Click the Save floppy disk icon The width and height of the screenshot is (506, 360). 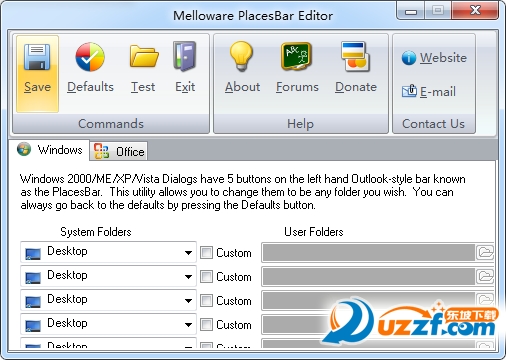point(37,57)
